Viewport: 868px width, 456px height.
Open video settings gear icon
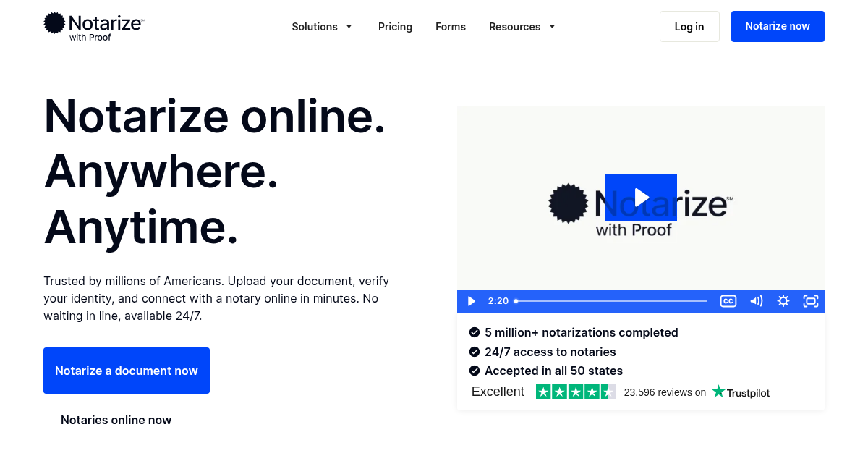783,301
